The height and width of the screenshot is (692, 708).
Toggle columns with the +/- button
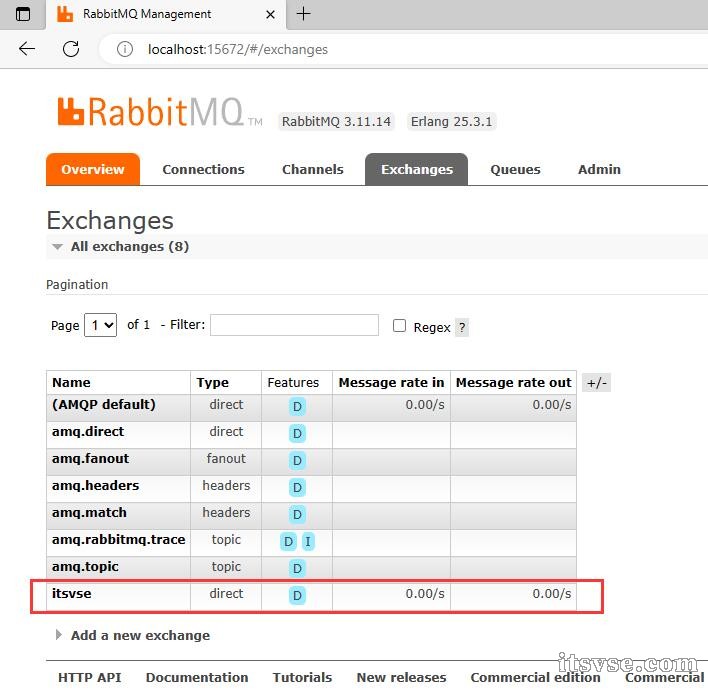(x=596, y=383)
